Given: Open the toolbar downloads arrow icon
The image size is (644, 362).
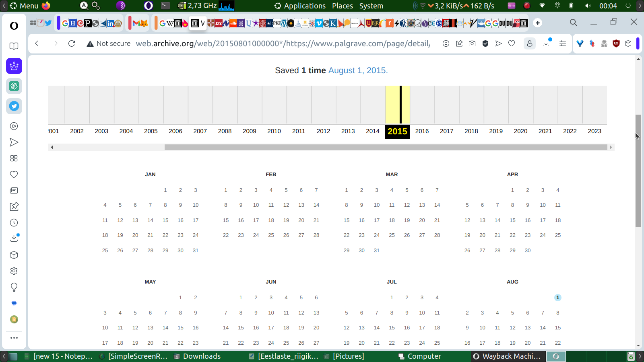Looking at the screenshot, I should [x=547, y=43].
